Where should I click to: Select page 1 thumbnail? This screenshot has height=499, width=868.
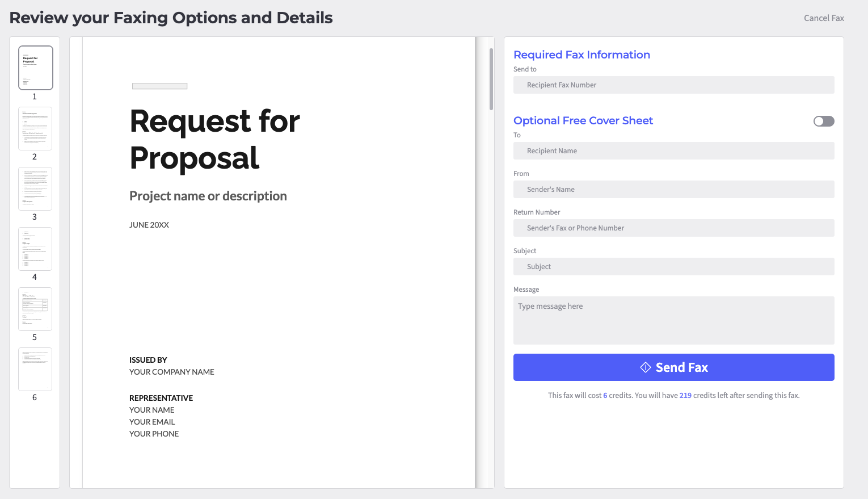point(35,68)
